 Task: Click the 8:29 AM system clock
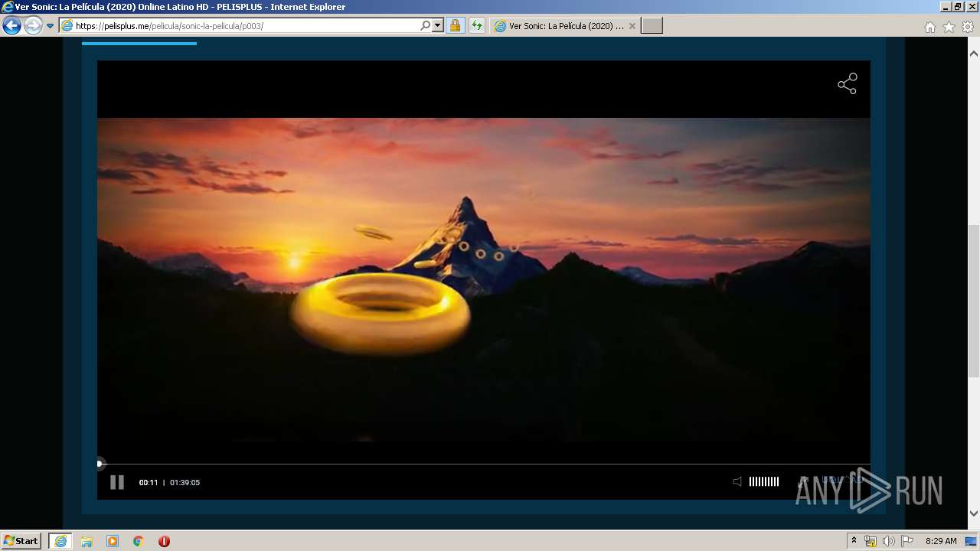941,541
